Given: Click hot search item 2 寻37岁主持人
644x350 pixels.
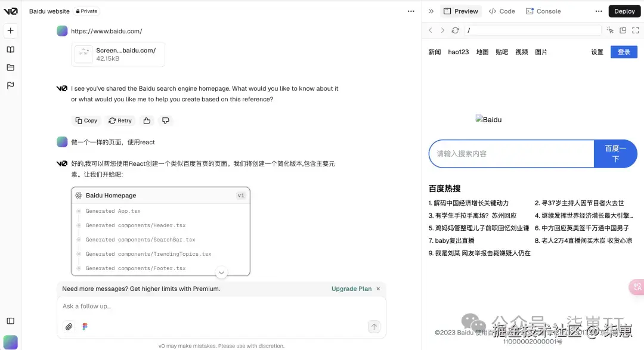Looking at the screenshot, I should [x=579, y=203].
